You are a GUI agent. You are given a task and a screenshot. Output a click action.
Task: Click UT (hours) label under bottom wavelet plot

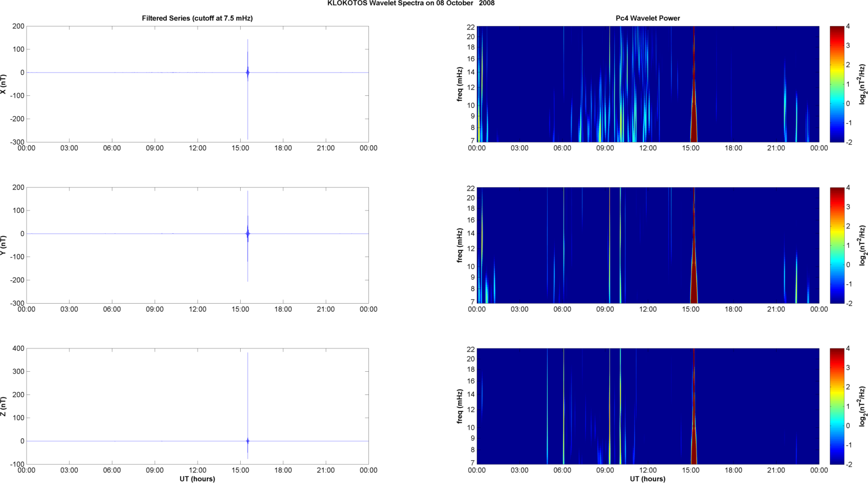pos(648,479)
